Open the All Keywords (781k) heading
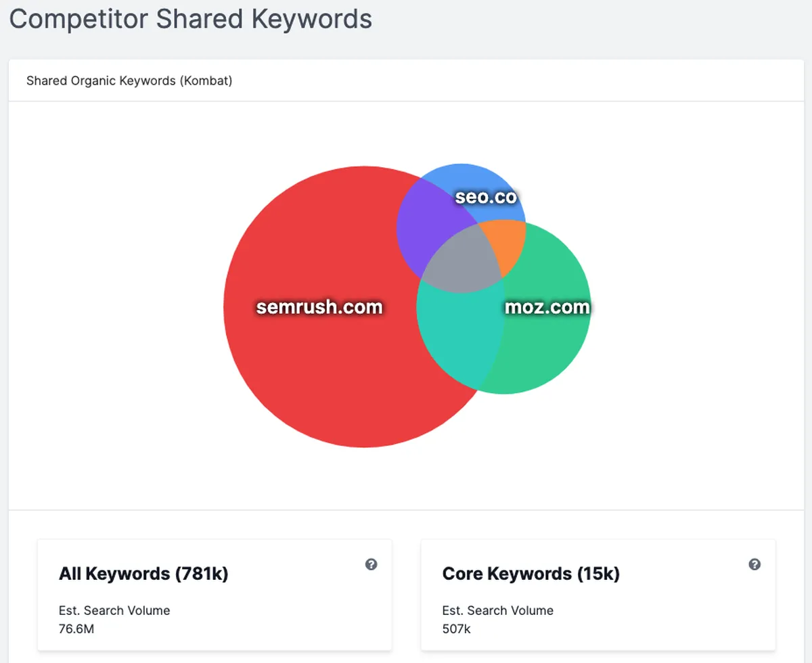This screenshot has height=663, width=812. click(143, 574)
